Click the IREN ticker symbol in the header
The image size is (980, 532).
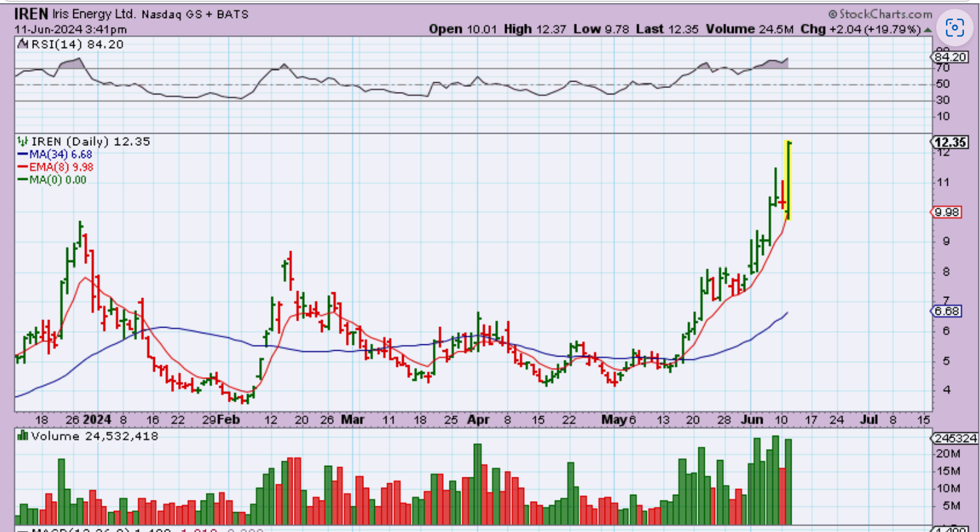pos(32,13)
